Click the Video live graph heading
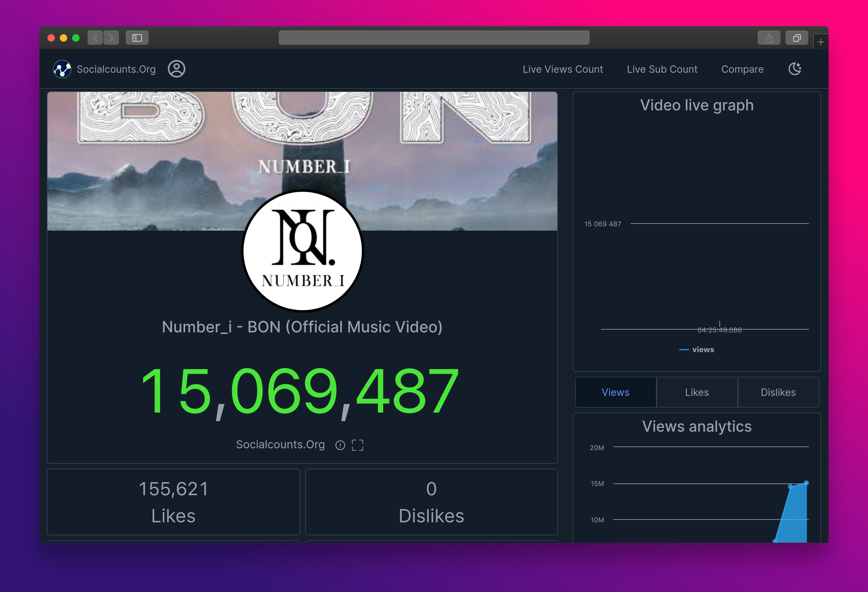 pos(697,105)
